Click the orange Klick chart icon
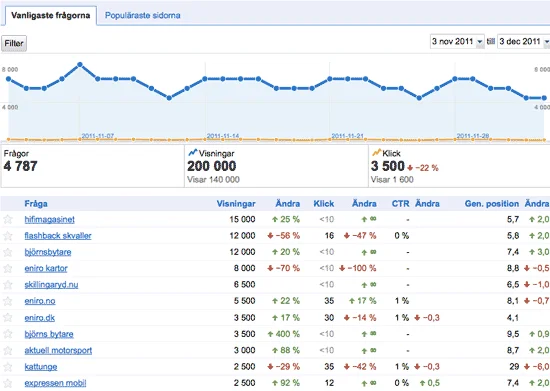The width and height of the screenshot is (550, 391). point(376,153)
